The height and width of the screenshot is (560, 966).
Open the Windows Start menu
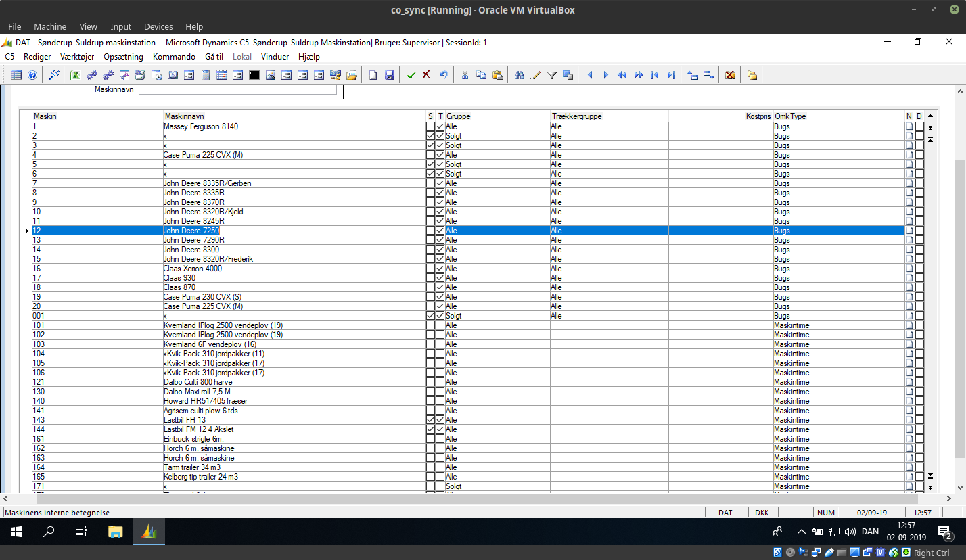[16, 532]
